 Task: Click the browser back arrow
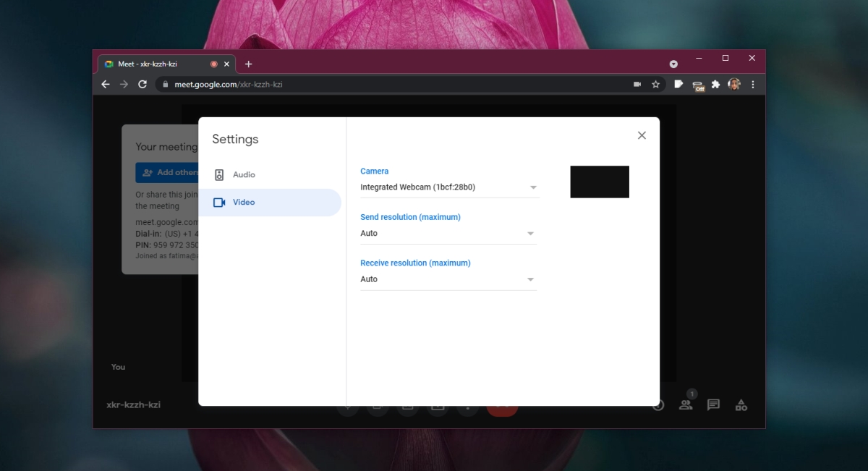(x=105, y=84)
